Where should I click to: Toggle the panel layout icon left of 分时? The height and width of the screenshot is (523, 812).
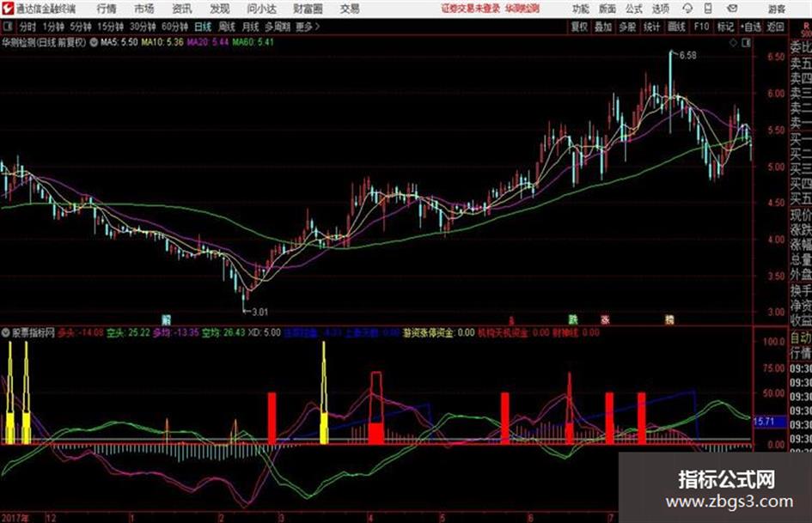click(7, 27)
